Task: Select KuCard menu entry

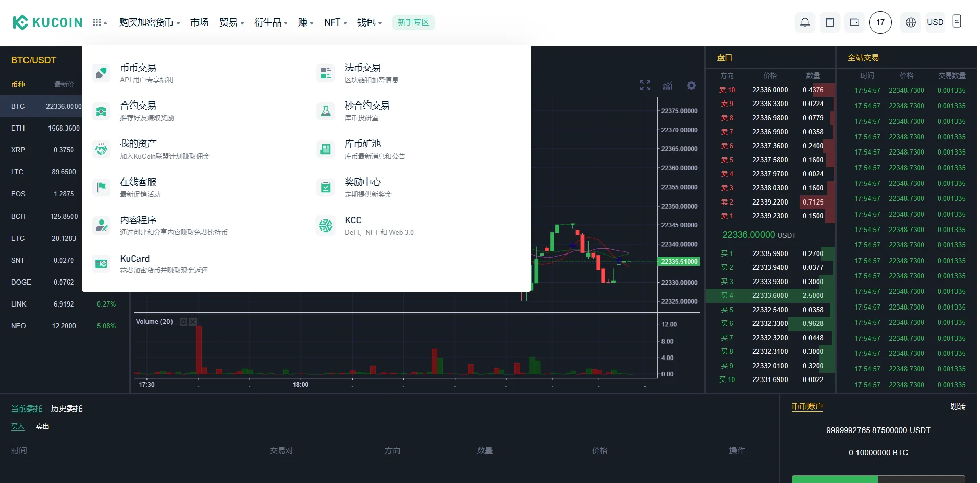Action: (135, 259)
